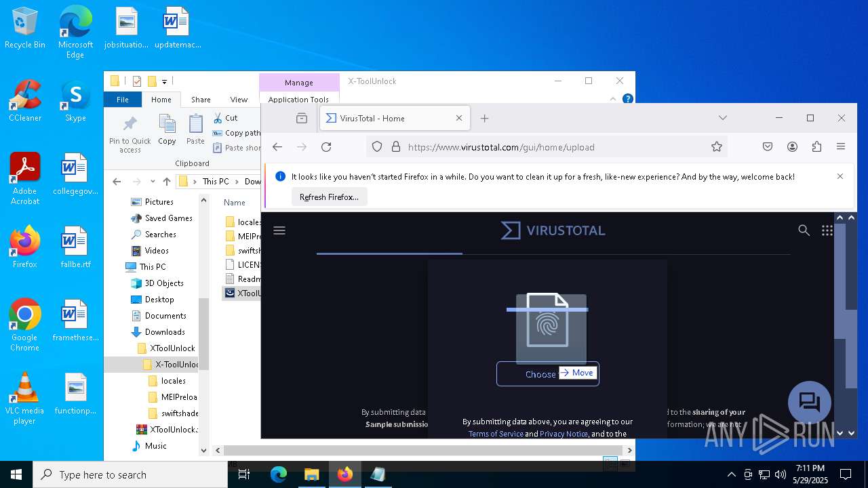Open the Recycle Bin desktop icon
This screenshot has width=868, height=488.
pos(25,28)
